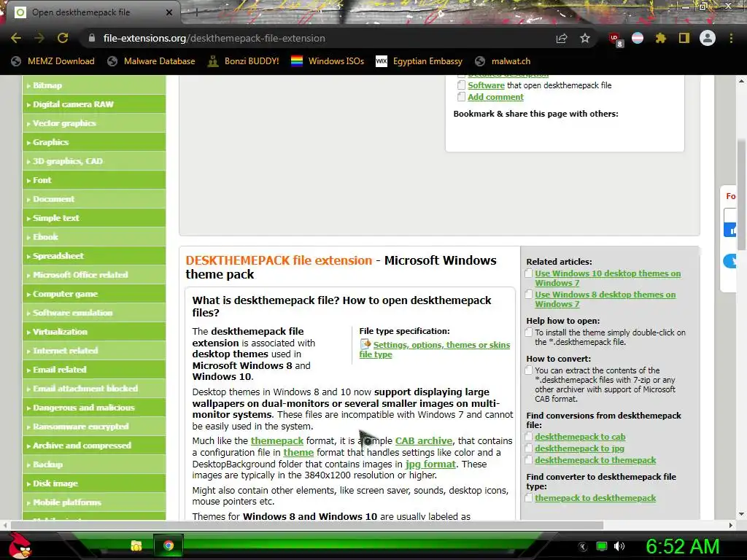The image size is (747, 560).
Task: Open the deskthemepack to jpg conversion
Action: pyautogui.click(x=579, y=448)
